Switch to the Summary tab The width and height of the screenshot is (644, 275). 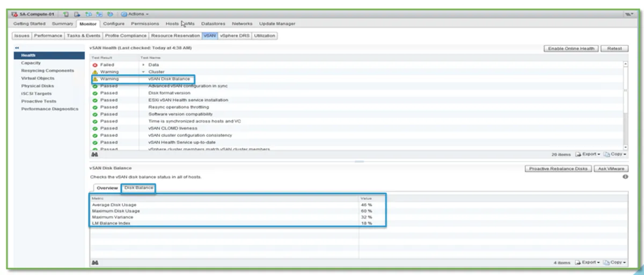point(62,24)
